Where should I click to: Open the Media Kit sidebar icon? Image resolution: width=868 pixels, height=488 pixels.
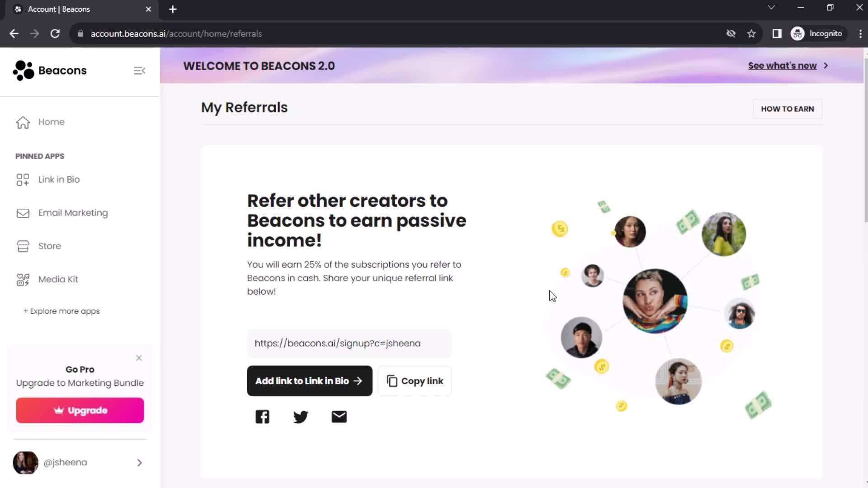point(22,279)
